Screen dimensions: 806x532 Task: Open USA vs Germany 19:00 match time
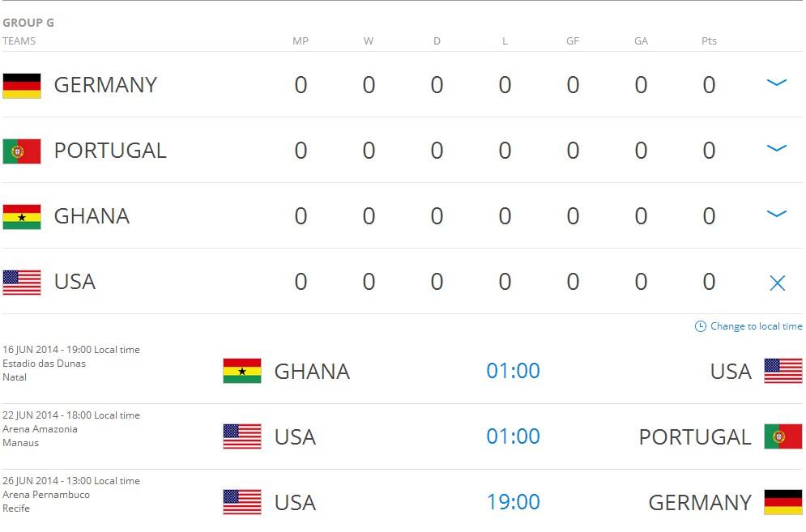pos(513,502)
